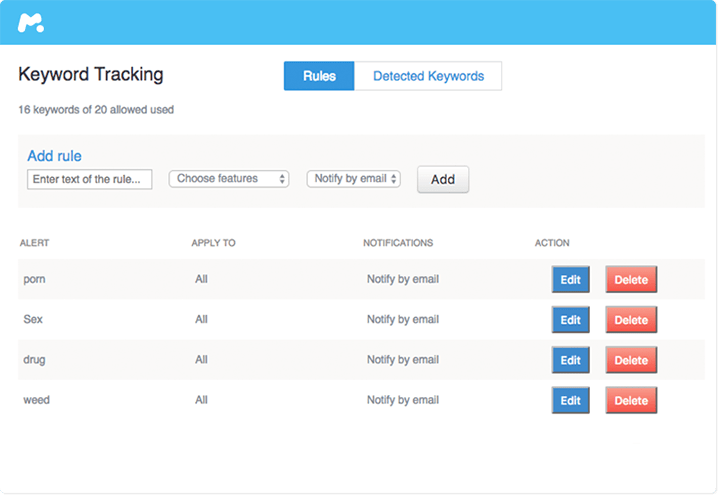Edit the 'Sex' keyword rule

coord(571,320)
